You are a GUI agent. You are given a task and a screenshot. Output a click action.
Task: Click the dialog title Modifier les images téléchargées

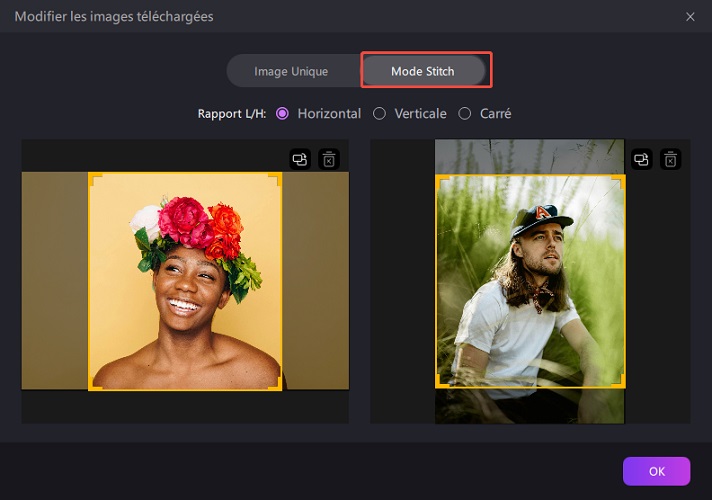coord(114,17)
